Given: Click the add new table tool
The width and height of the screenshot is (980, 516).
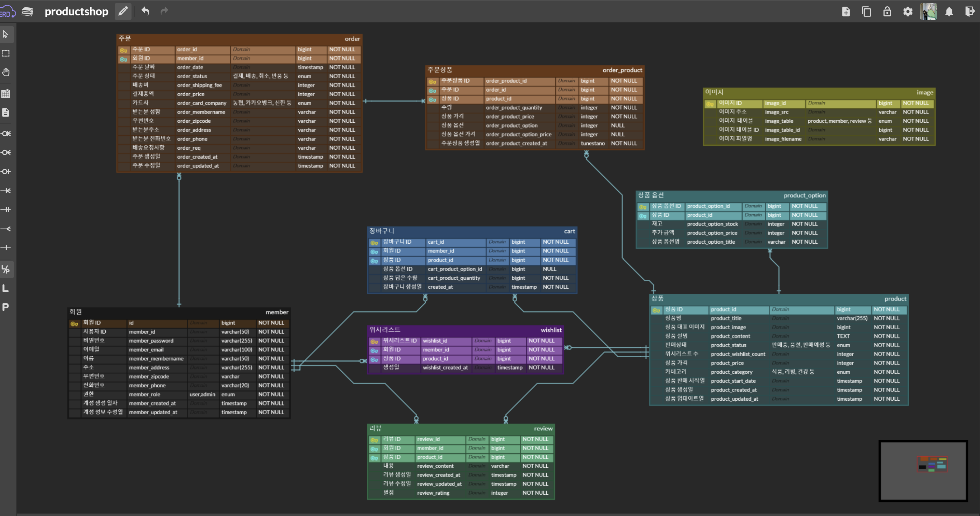Looking at the screenshot, I should [6, 94].
